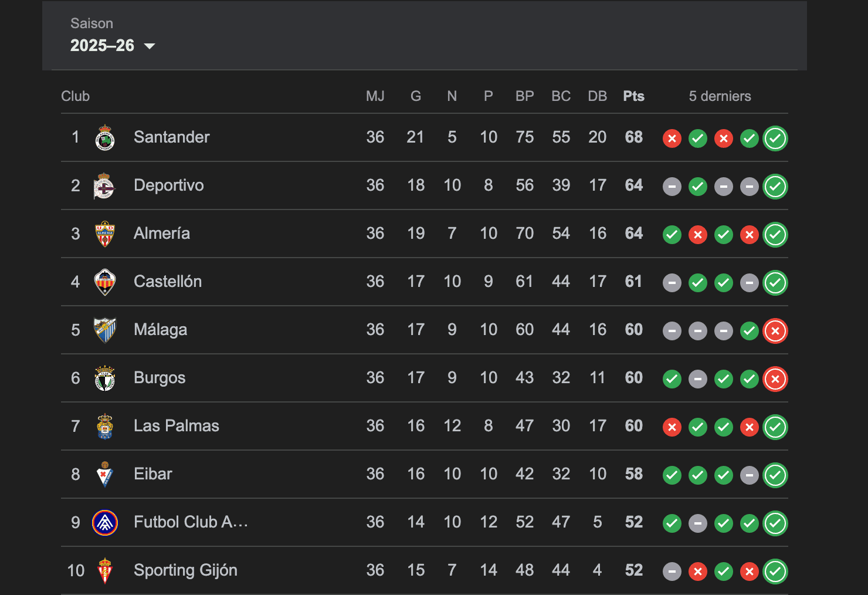Open the Santander team link
This screenshot has width=868, height=595.
(x=171, y=137)
